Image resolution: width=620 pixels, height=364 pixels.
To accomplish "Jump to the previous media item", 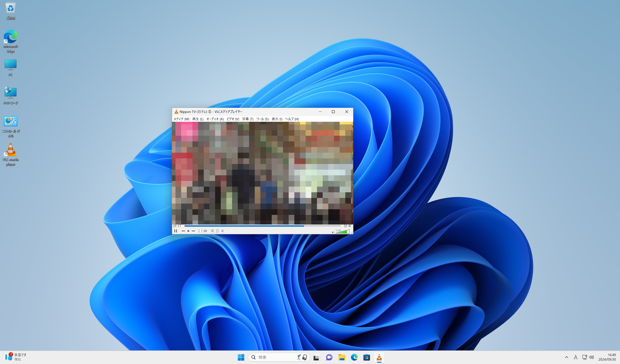I will (x=183, y=231).
